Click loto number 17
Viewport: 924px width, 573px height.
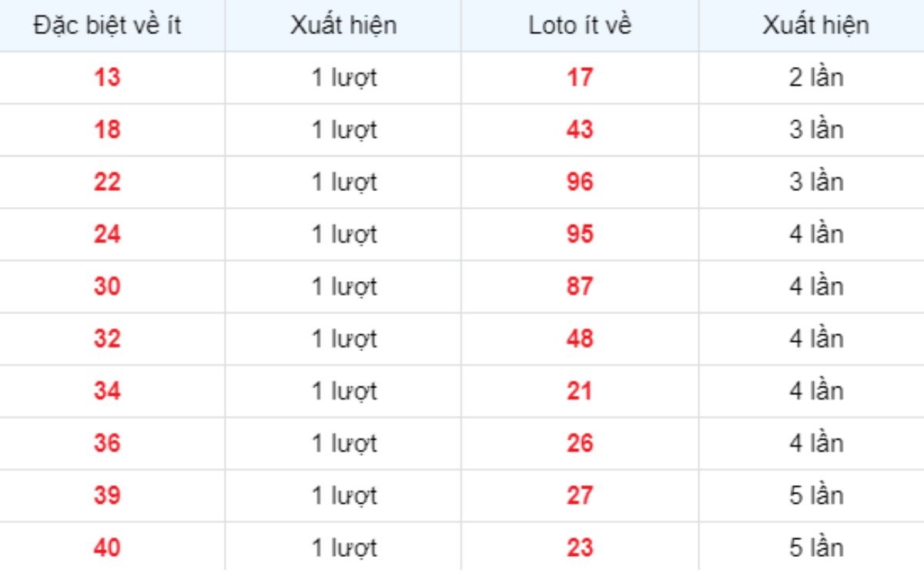point(580,78)
